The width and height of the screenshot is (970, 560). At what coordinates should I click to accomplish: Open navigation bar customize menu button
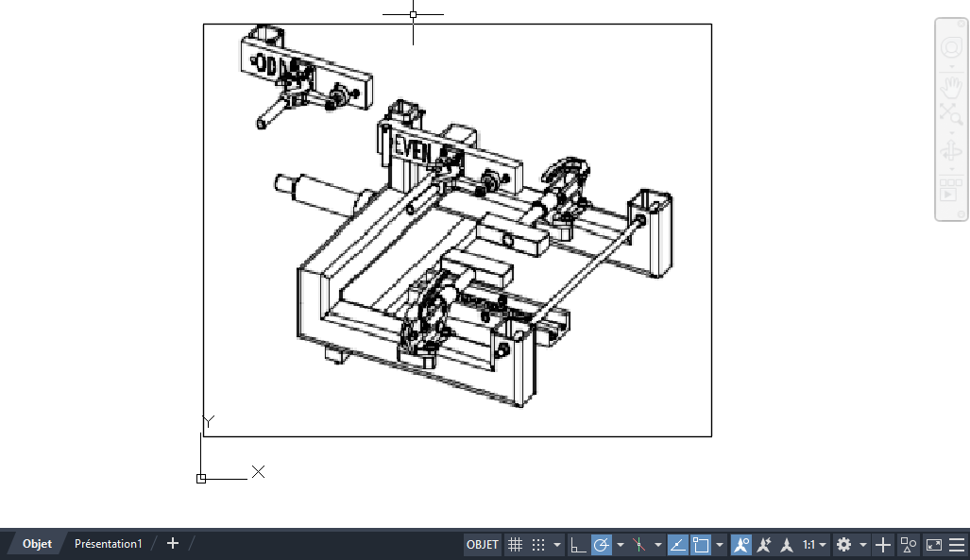(961, 214)
